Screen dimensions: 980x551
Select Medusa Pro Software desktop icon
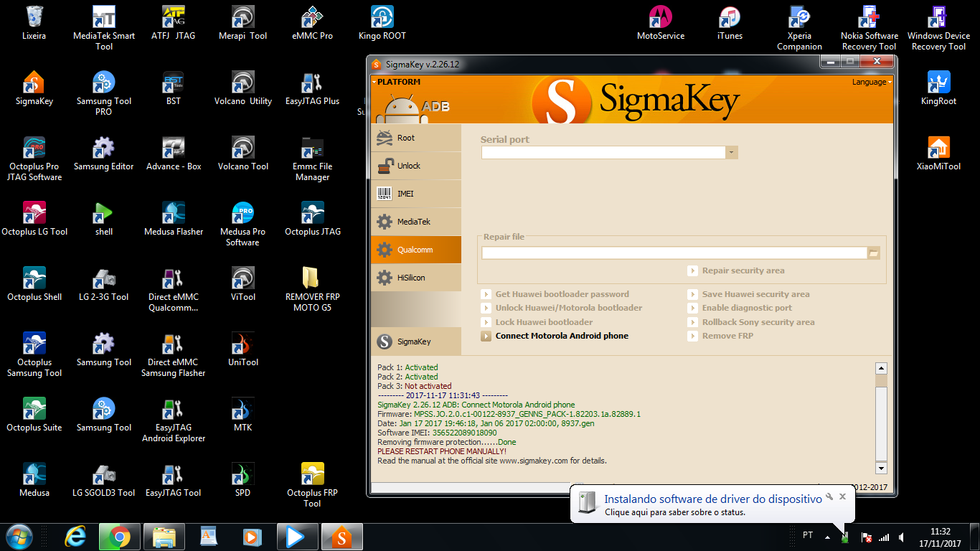pos(243,223)
